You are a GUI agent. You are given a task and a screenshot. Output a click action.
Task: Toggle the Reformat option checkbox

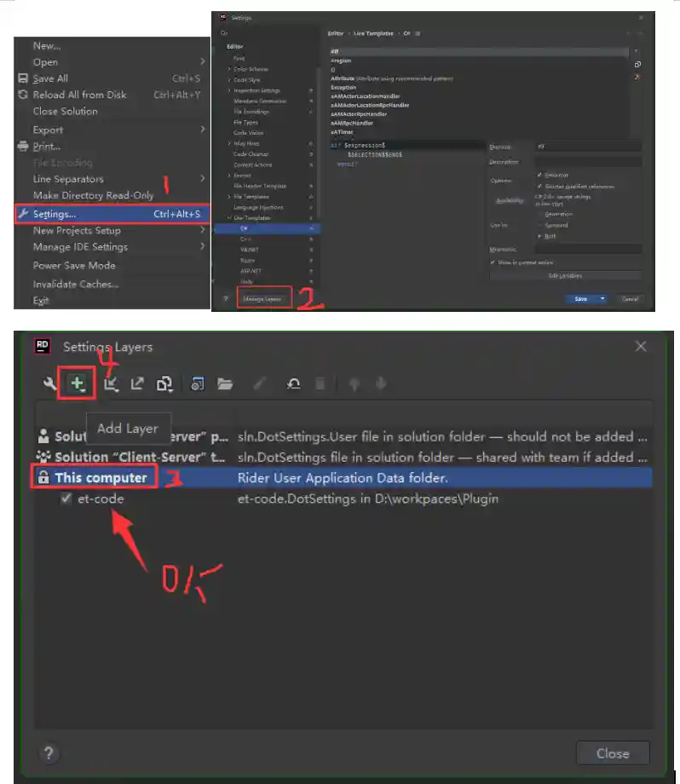tap(539, 175)
